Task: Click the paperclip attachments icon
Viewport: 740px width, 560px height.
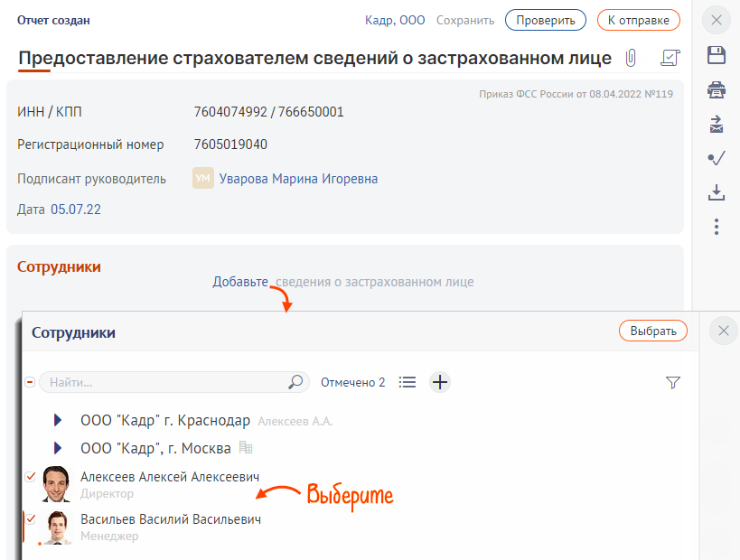Action: point(631,58)
